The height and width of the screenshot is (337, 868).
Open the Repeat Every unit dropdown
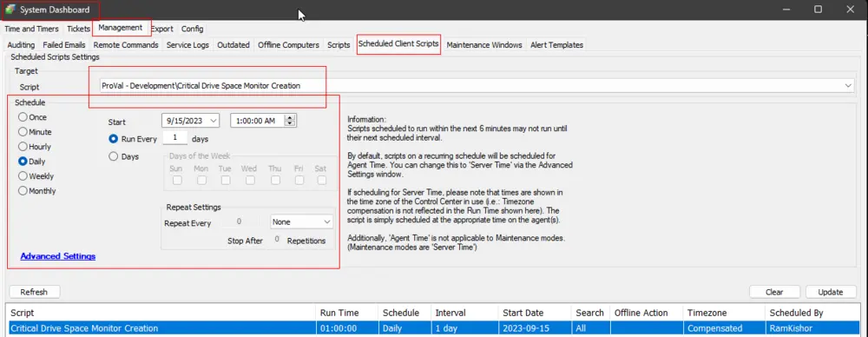[x=326, y=221]
